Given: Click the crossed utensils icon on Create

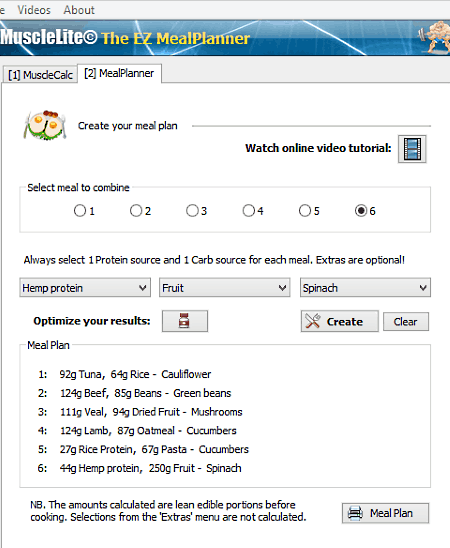Looking at the screenshot, I should click(x=312, y=321).
